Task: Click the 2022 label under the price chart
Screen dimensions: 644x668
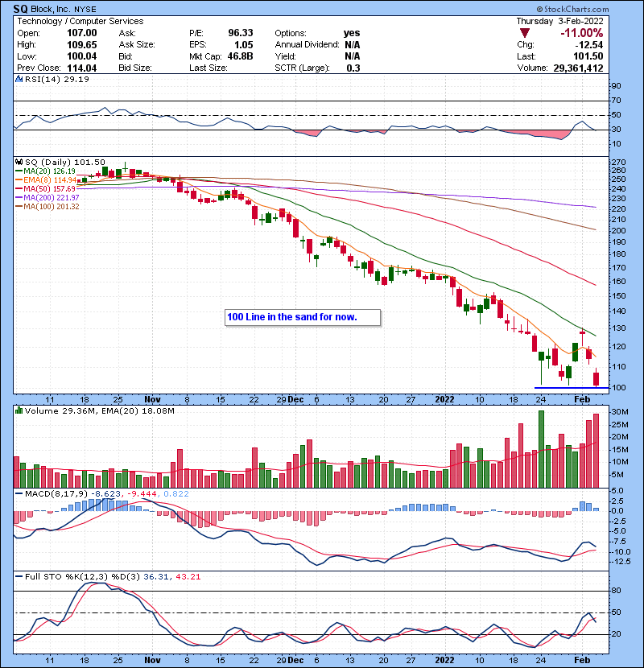Action: point(444,400)
